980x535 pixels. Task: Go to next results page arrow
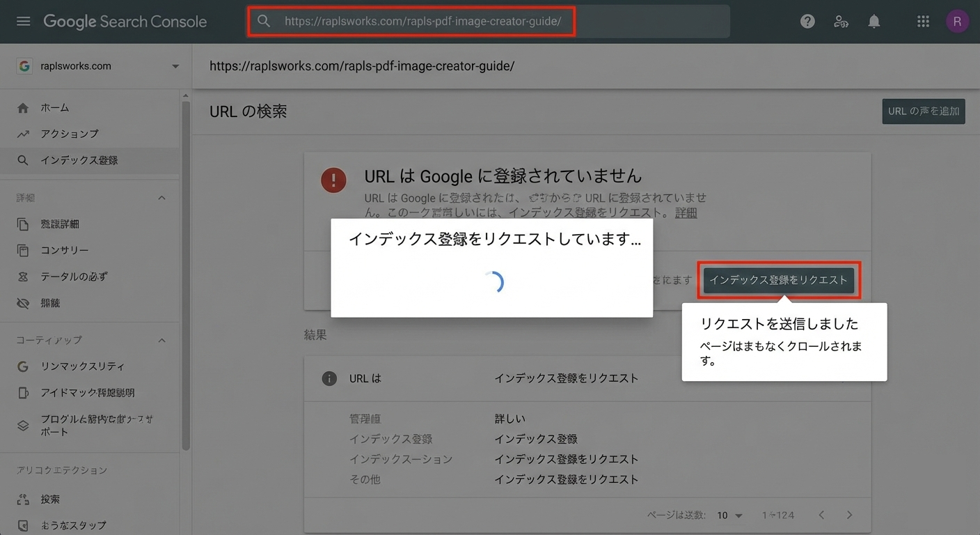(x=849, y=515)
